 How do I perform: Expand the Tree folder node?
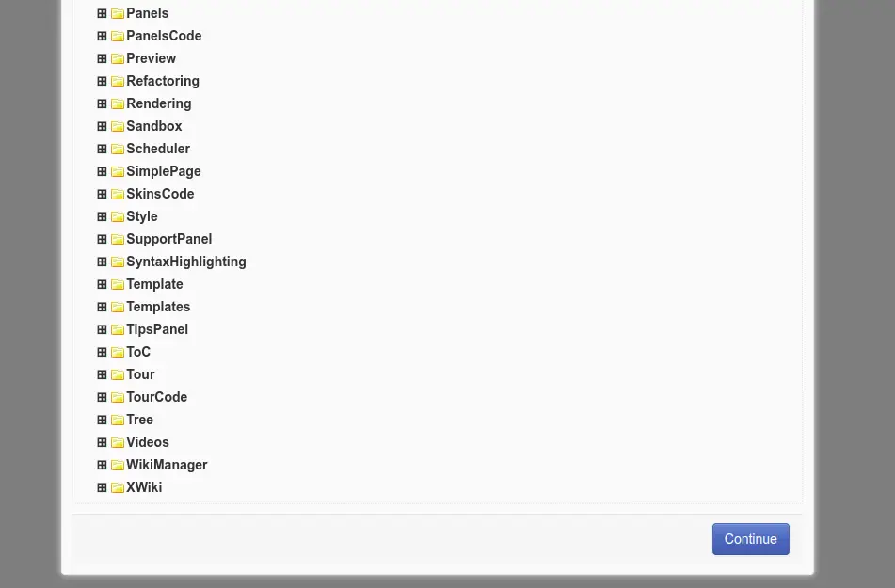(102, 420)
